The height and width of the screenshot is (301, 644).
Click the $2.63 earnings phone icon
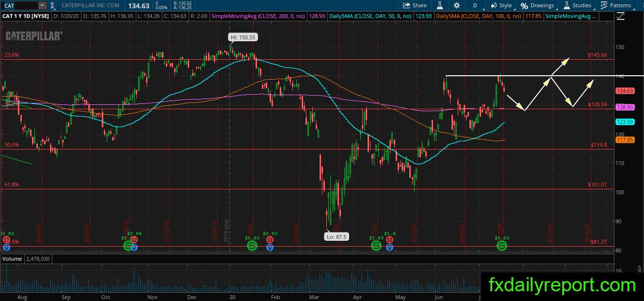click(x=269, y=240)
